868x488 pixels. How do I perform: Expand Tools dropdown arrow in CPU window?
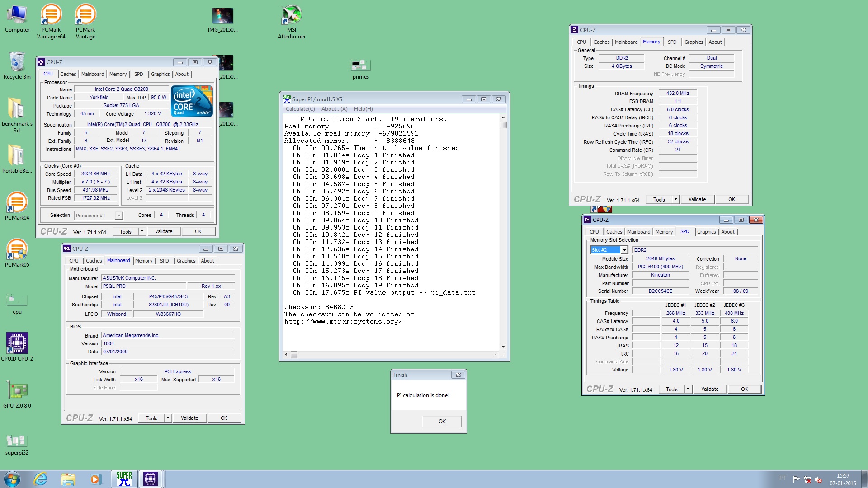[x=142, y=231]
